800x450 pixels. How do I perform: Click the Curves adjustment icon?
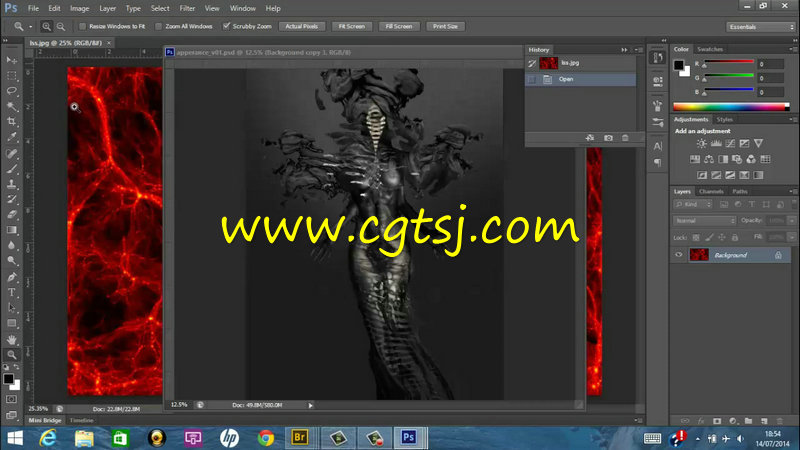[731, 143]
